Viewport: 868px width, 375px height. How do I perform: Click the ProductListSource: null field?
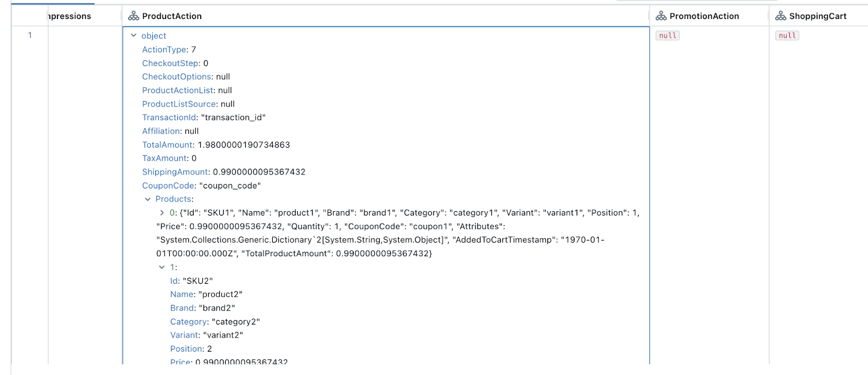point(189,104)
